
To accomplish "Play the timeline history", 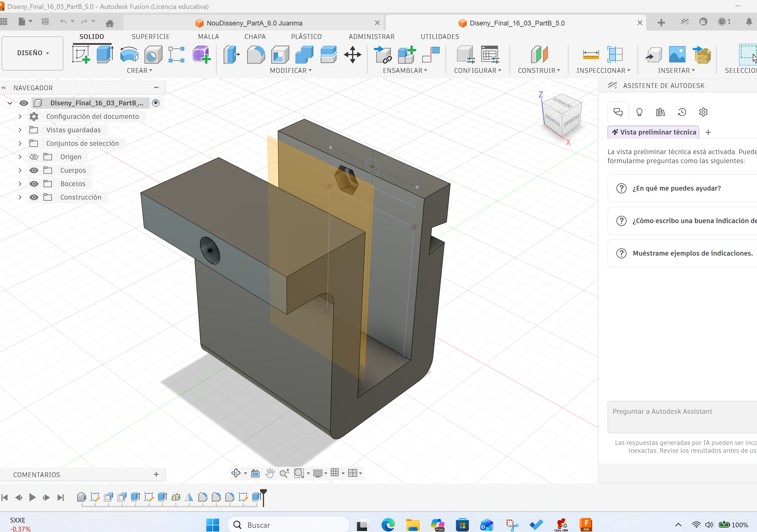I will (32, 497).
